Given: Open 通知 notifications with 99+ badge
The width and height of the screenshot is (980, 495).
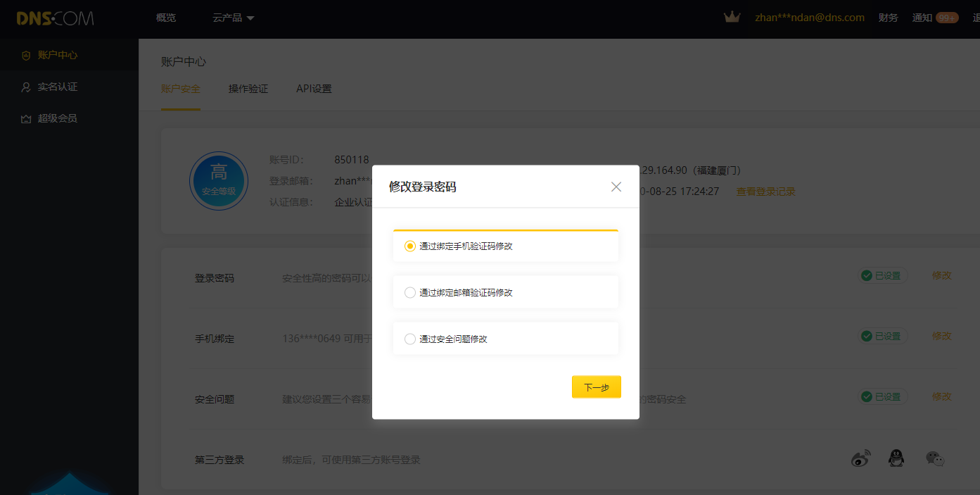Looking at the screenshot, I should [x=934, y=18].
